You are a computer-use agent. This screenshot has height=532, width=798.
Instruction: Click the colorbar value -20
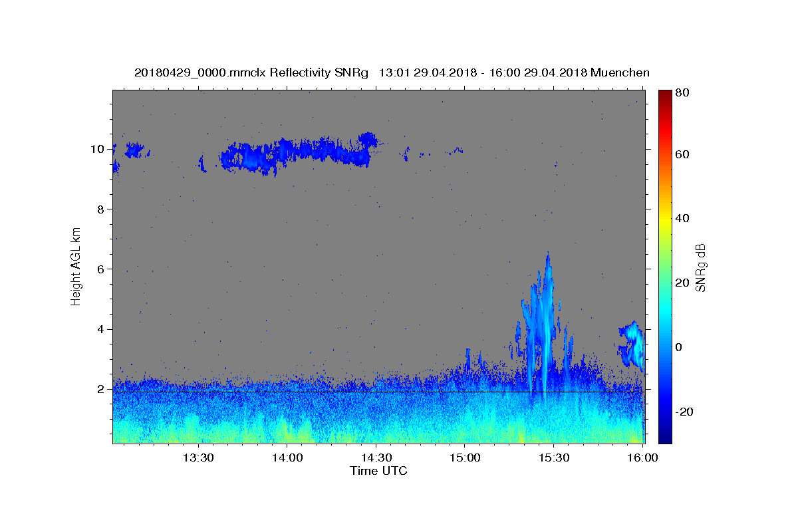[684, 412]
